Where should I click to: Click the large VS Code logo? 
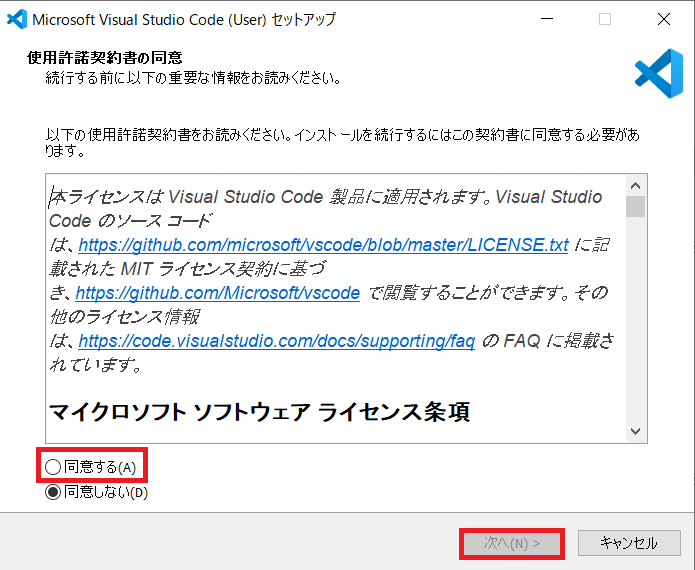tap(659, 73)
